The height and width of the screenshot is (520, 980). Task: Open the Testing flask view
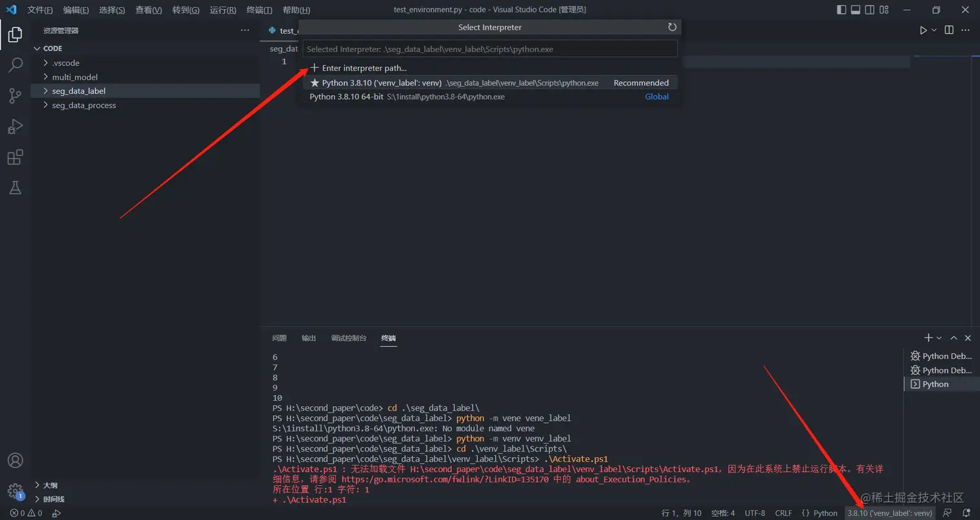click(x=15, y=188)
